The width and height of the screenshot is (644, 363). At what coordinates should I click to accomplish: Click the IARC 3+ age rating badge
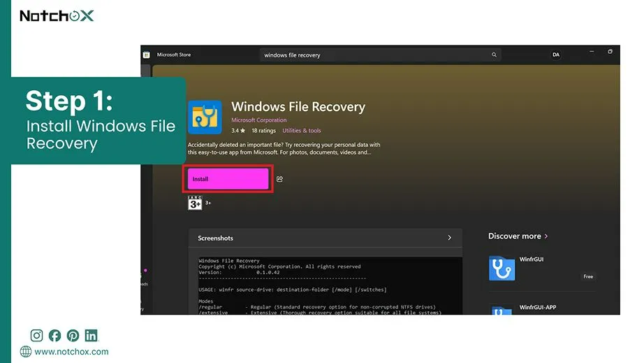tap(195, 203)
